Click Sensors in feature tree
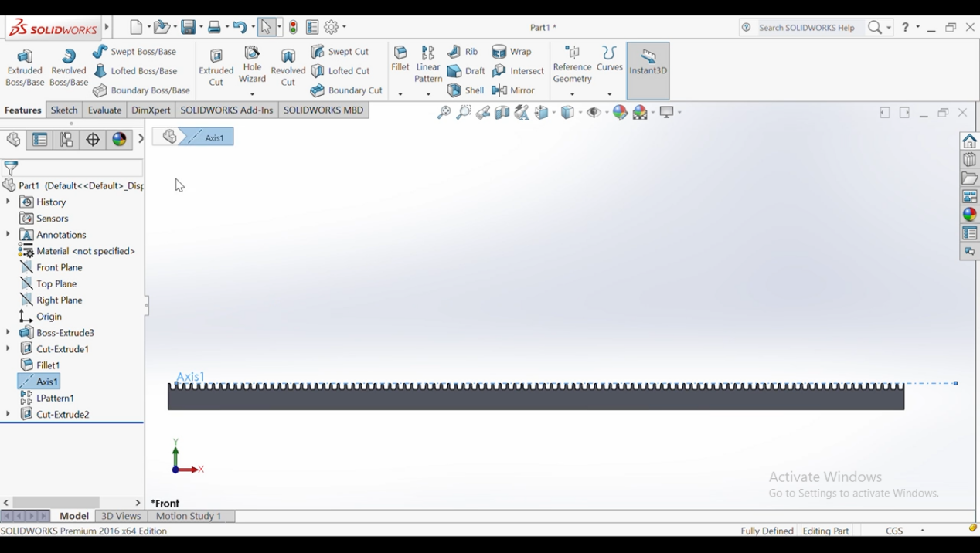Viewport: 980px width, 553px height. coord(44,219)
